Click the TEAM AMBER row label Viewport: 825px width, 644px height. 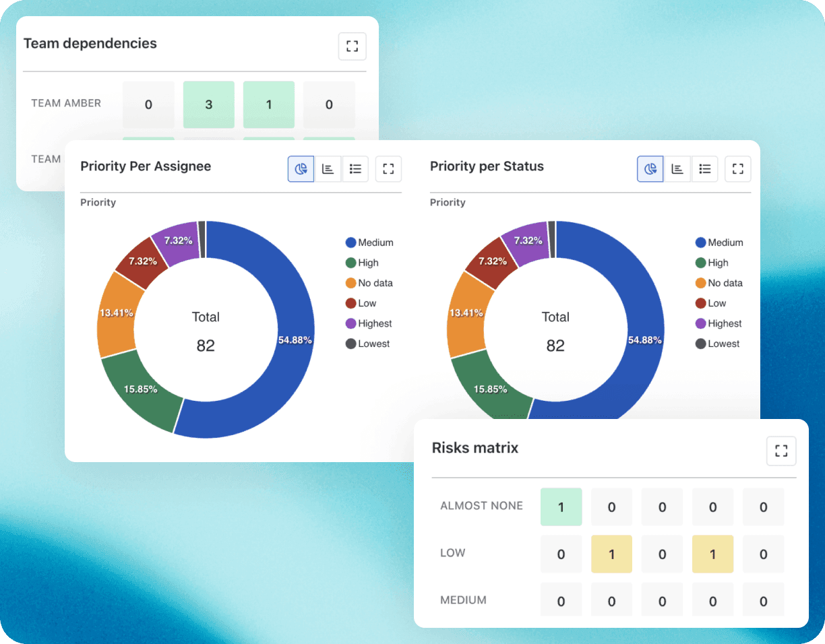[66, 103]
